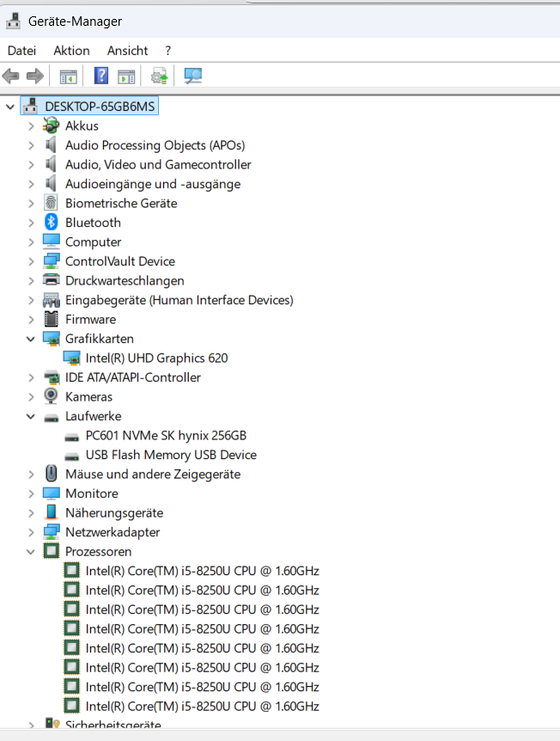Expand the Netzwerkadapter category

pos(31,532)
